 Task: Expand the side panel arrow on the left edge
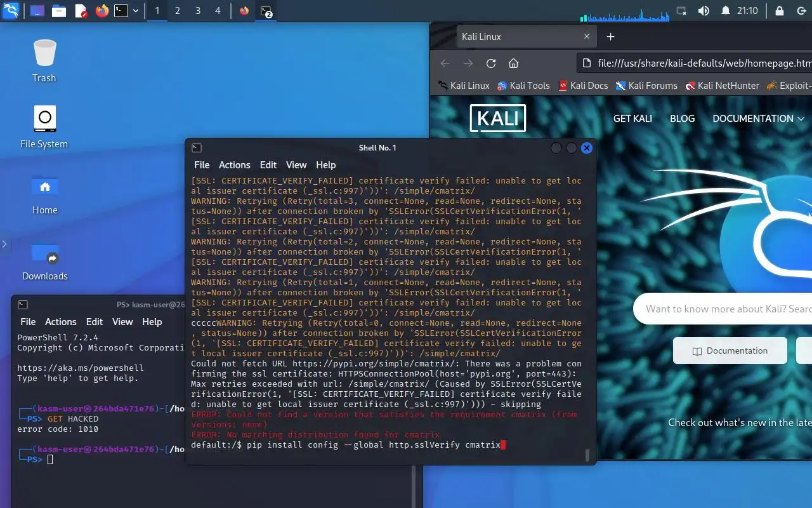pos(4,244)
